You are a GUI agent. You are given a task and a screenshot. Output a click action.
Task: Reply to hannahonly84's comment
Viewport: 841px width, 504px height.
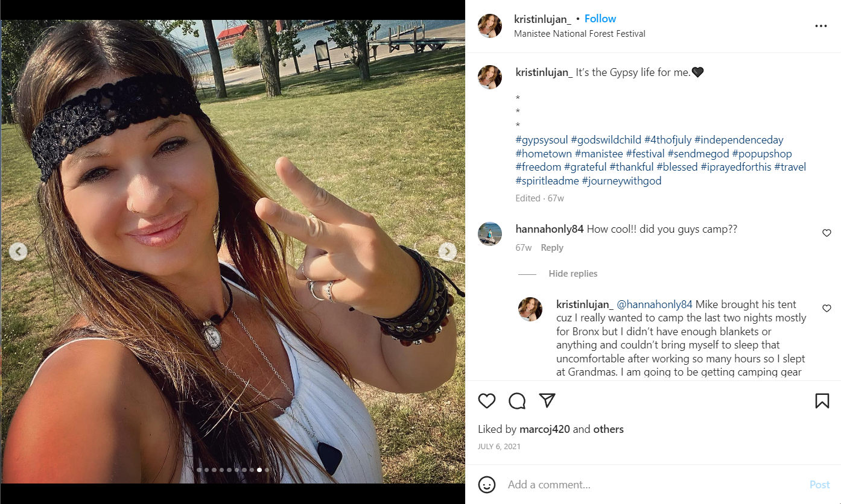(x=552, y=248)
